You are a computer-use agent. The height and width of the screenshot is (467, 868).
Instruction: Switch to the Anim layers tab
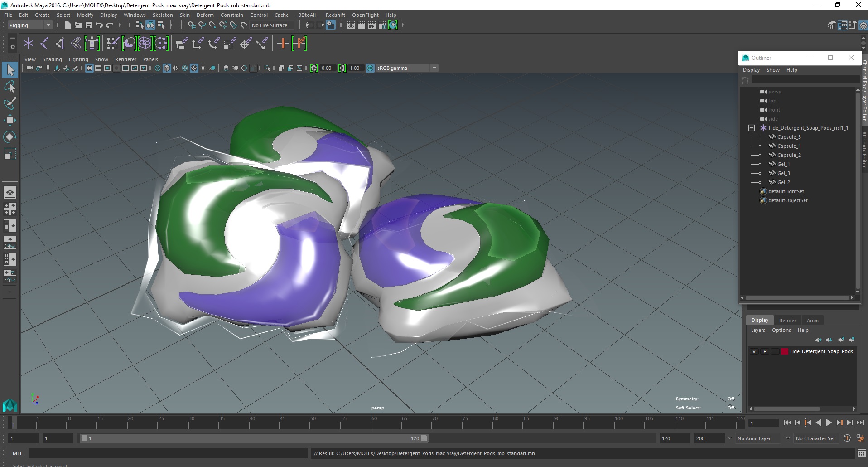(x=812, y=320)
